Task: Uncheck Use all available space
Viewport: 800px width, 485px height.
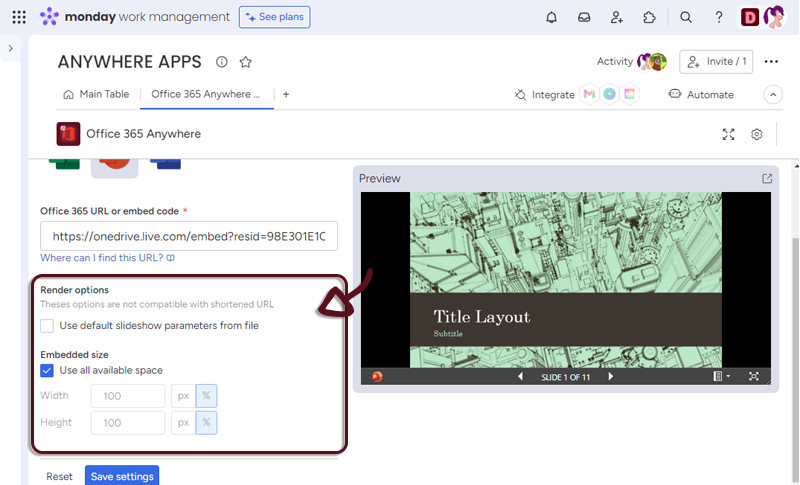Action: point(47,370)
